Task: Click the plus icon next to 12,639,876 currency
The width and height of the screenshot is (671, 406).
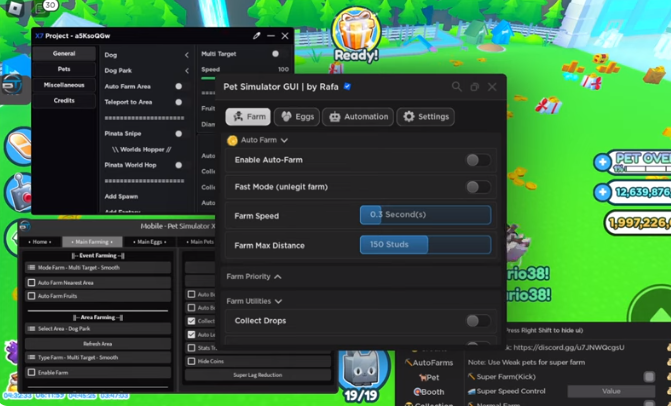Action: [x=603, y=192]
